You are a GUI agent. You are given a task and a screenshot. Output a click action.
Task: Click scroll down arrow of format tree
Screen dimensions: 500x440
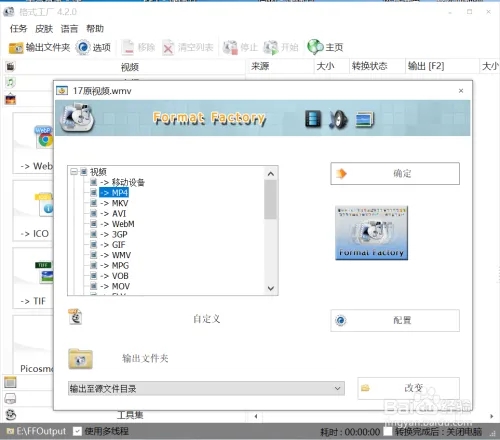(x=271, y=288)
